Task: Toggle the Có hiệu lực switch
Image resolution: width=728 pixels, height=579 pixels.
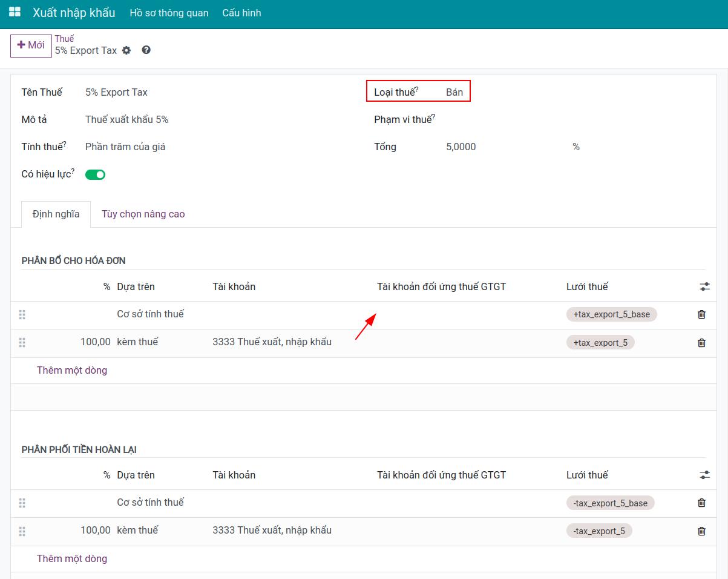Action: pos(96,174)
